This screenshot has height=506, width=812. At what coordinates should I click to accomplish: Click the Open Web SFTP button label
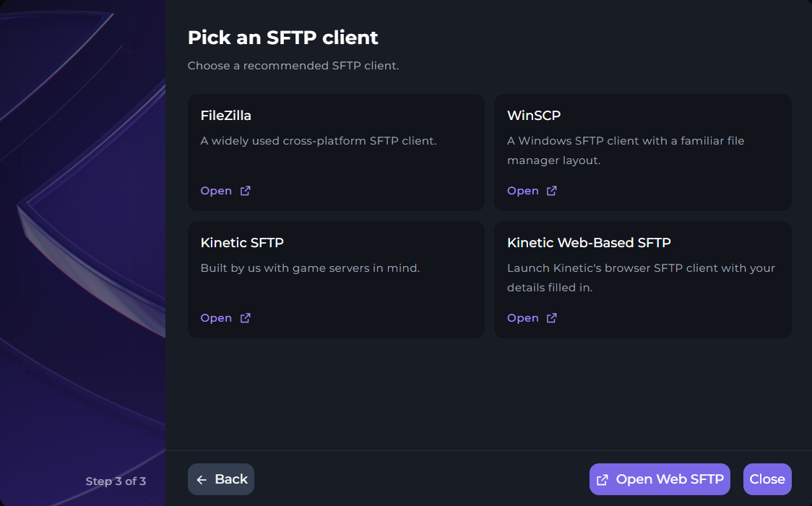670,479
